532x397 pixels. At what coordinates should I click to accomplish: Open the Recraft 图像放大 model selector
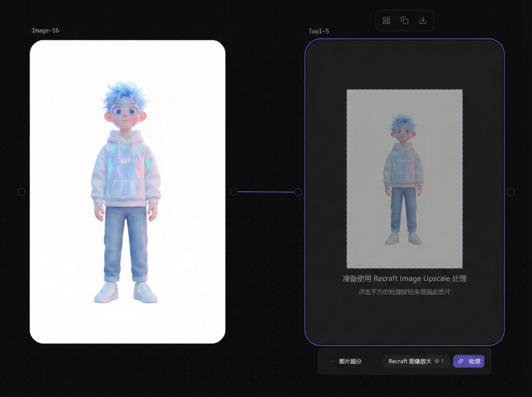[415, 361]
